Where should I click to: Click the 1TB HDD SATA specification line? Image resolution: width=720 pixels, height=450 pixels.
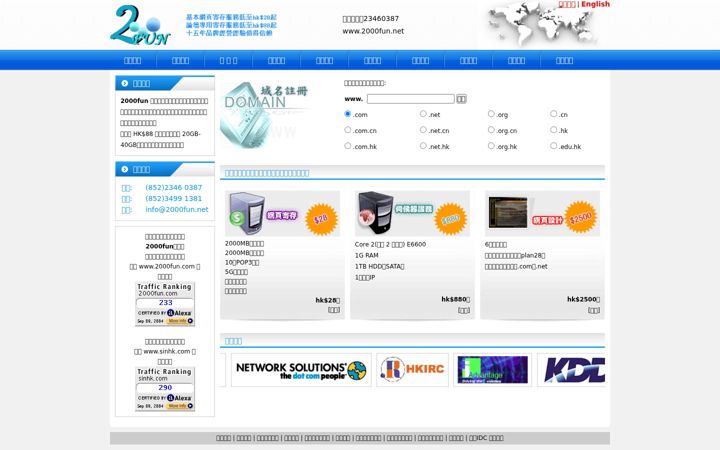[379, 266]
